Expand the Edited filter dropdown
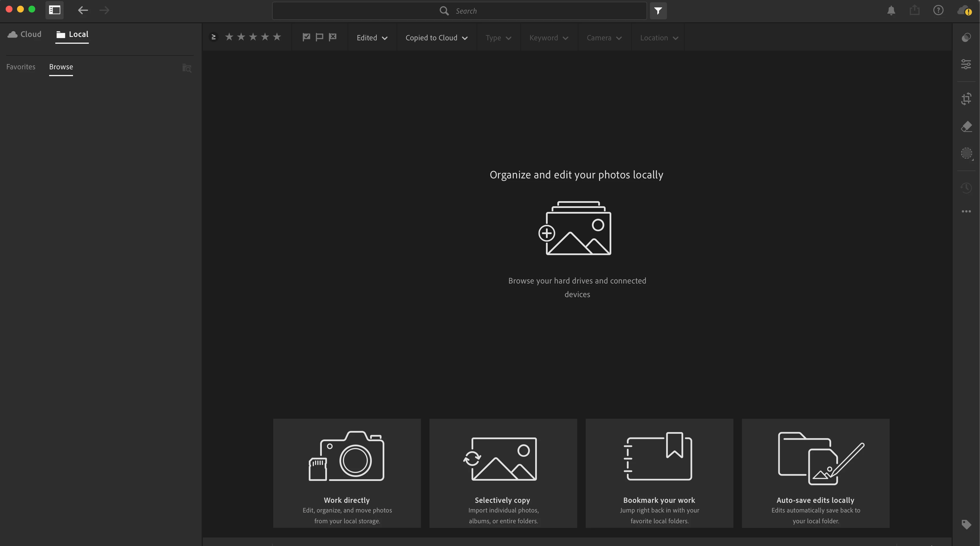 [372, 38]
